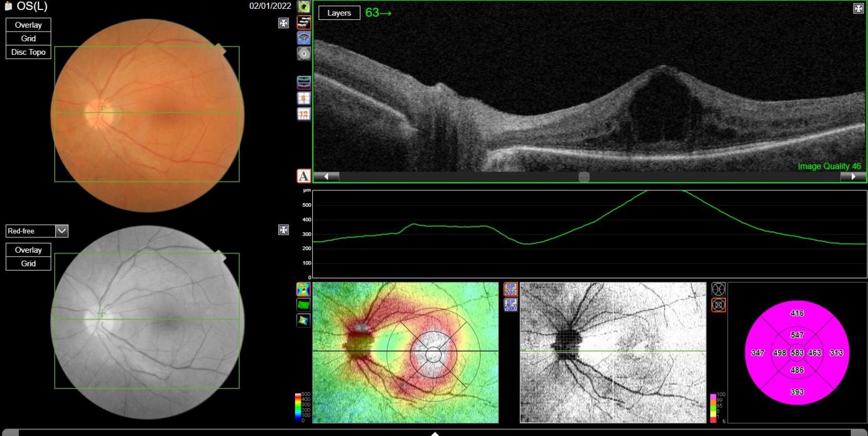Show the color thickness map view
The image size is (868, 436).
303,289
